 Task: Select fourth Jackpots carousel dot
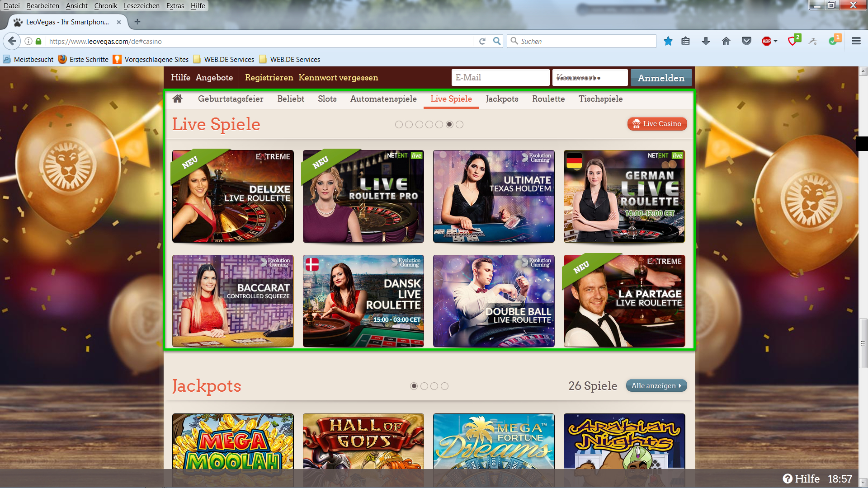pyautogui.click(x=444, y=386)
